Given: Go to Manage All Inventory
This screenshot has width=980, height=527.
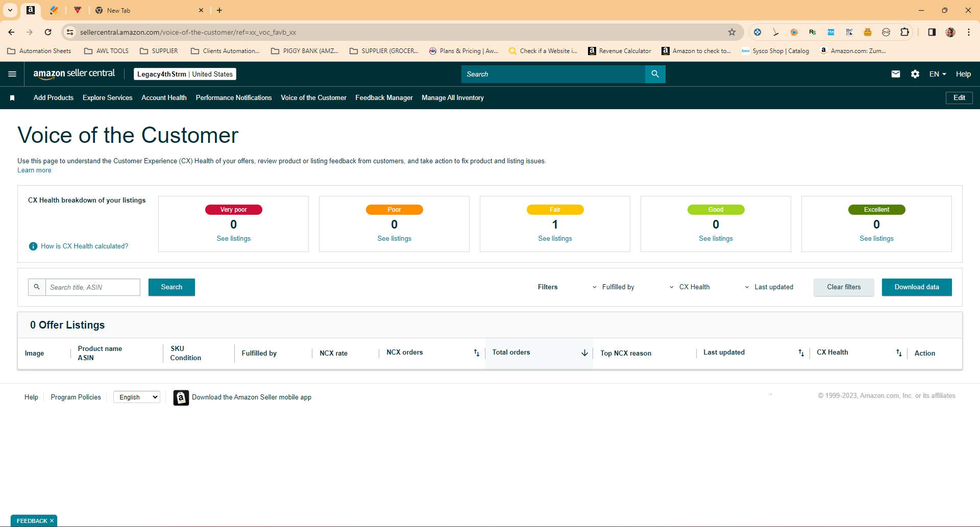Looking at the screenshot, I should point(453,98).
